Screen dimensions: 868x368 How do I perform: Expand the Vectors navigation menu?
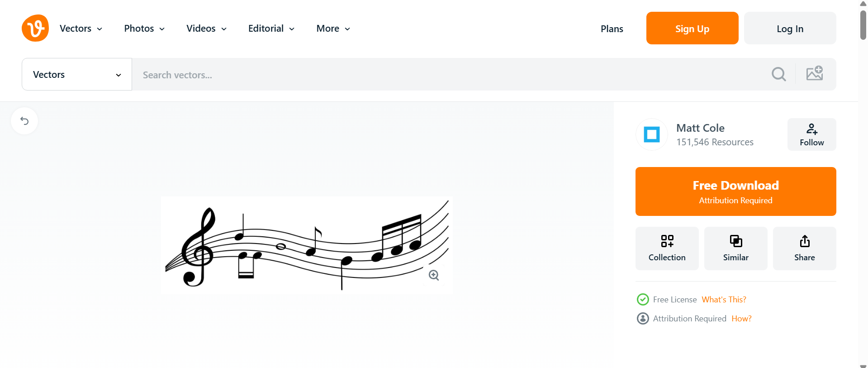coord(81,29)
